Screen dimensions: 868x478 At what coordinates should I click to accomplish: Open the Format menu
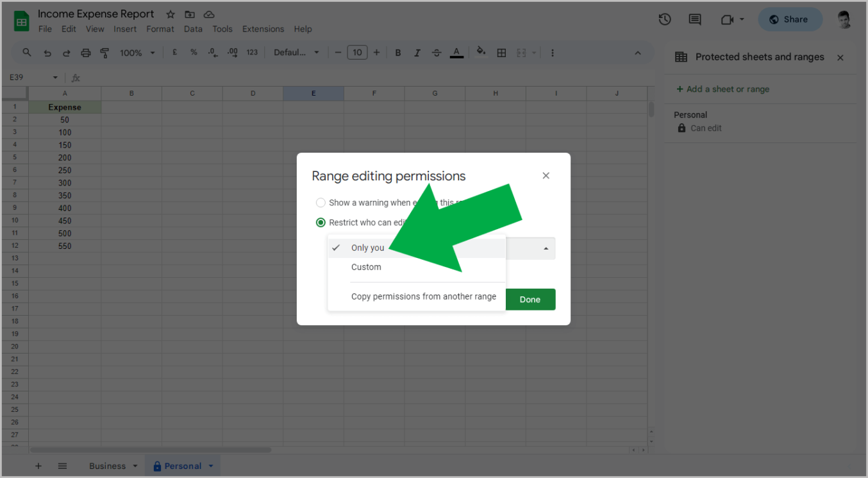160,29
